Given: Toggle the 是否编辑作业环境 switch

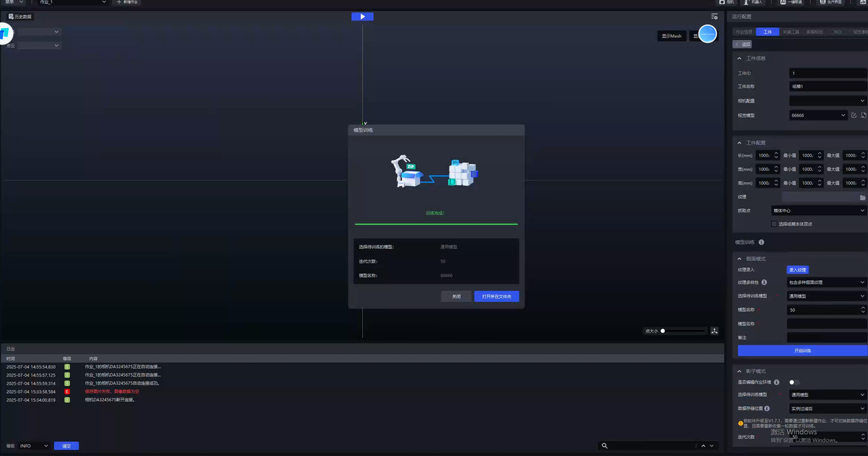Looking at the screenshot, I should tap(793, 382).
